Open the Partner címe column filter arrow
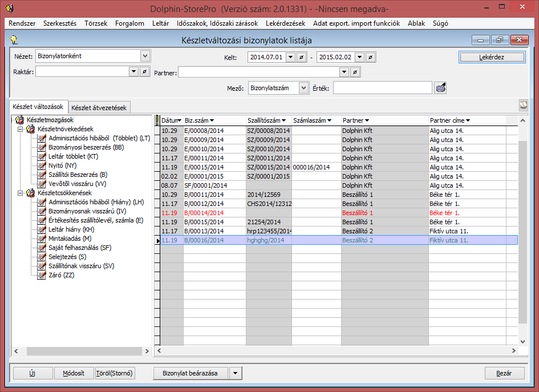 tap(468, 120)
